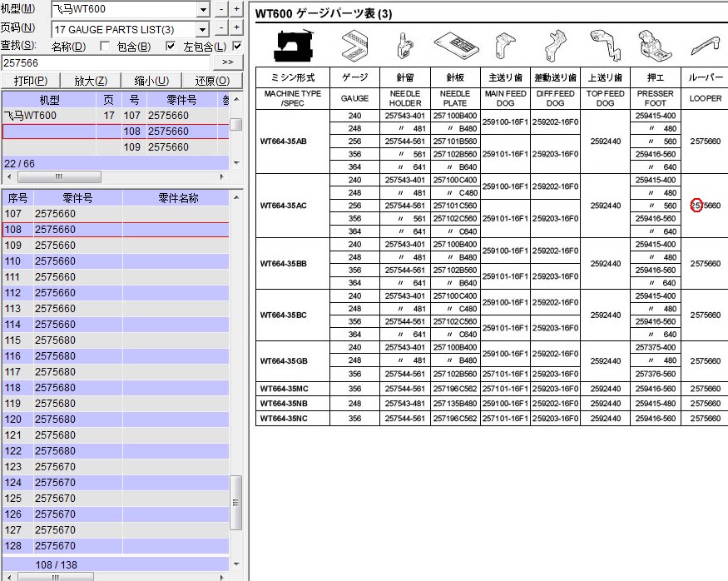This screenshot has width=728, height=581.
Task: Click the 号 column header in upper list
Action: point(134,100)
